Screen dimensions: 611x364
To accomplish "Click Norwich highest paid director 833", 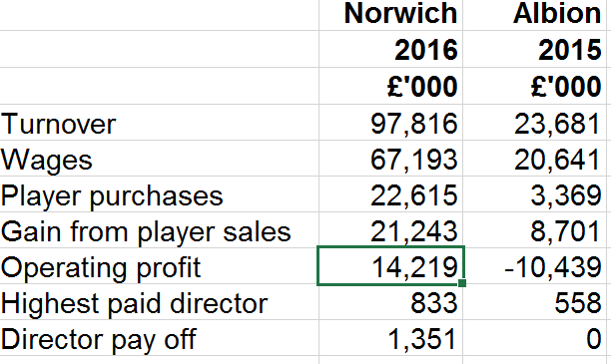I will [x=390, y=302].
